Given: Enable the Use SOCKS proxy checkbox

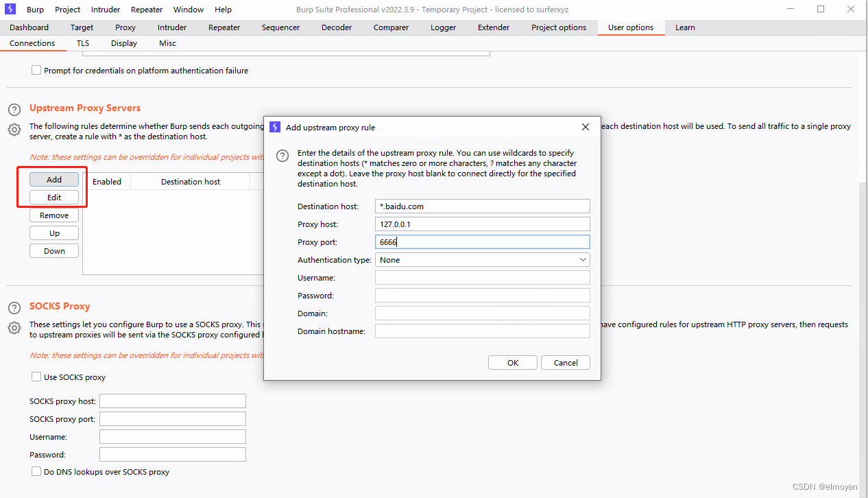Looking at the screenshot, I should (36, 377).
